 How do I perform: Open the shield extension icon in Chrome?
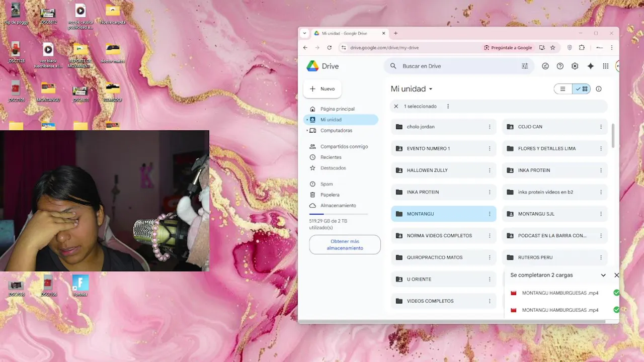pyautogui.click(x=570, y=48)
